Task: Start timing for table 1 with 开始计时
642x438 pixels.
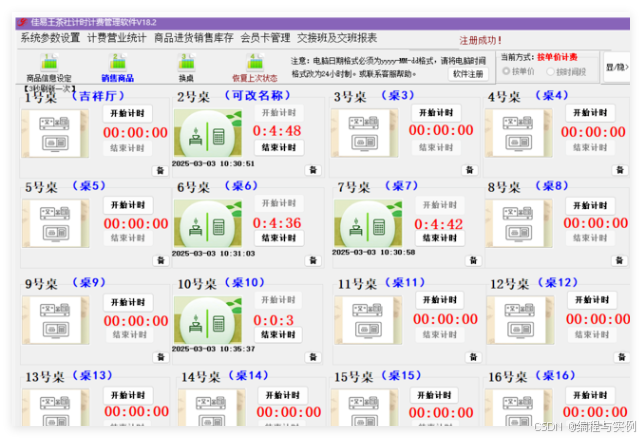Action: (127, 113)
